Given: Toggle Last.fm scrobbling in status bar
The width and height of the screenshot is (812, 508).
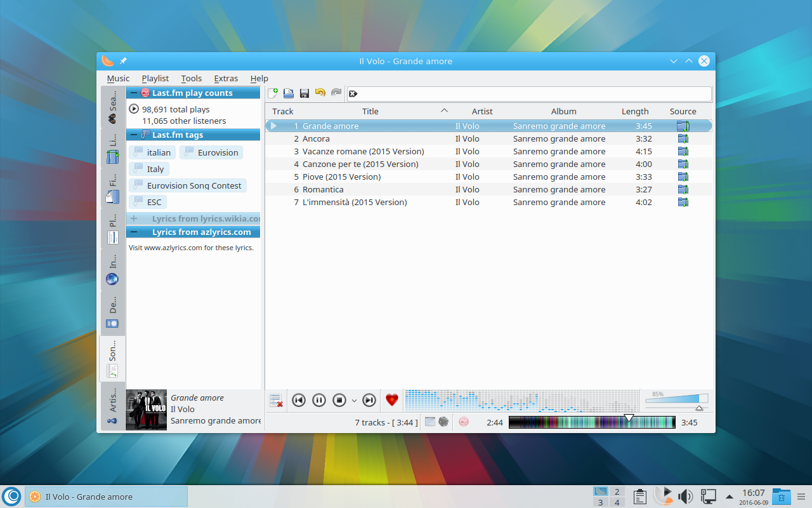Looking at the screenshot, I should click(464, 422).
